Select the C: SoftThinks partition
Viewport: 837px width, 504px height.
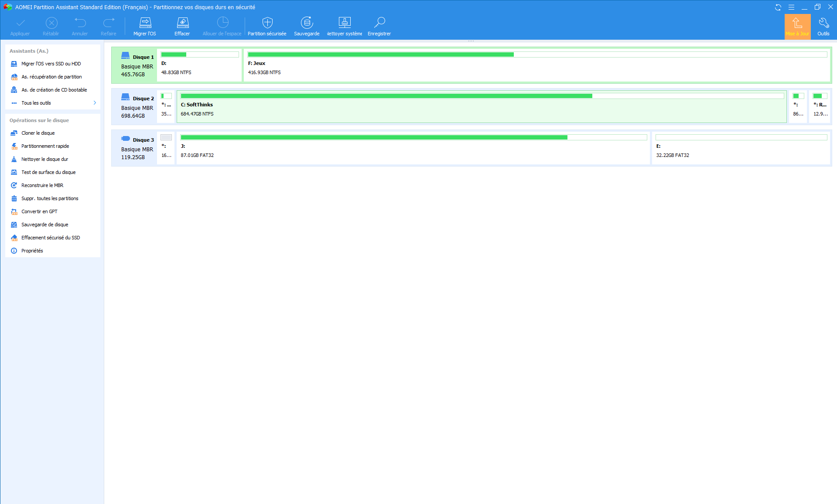pyautogui.click(x=482, y=107)
